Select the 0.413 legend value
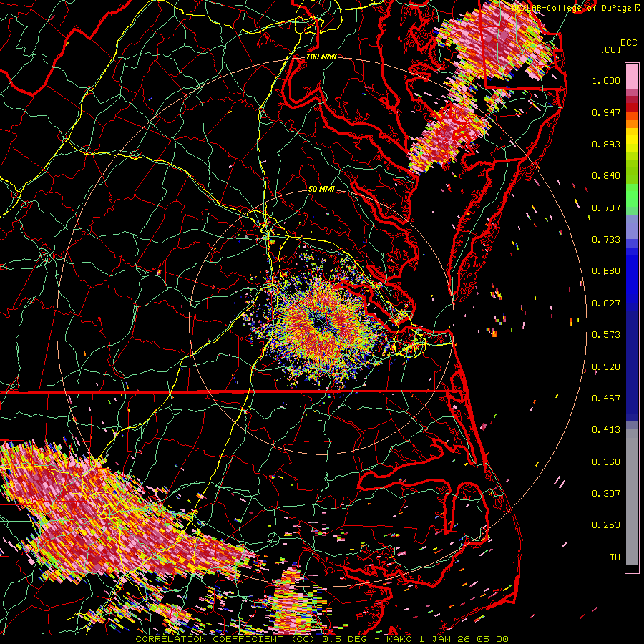This screenshot has height=644, width=644. 606,430
